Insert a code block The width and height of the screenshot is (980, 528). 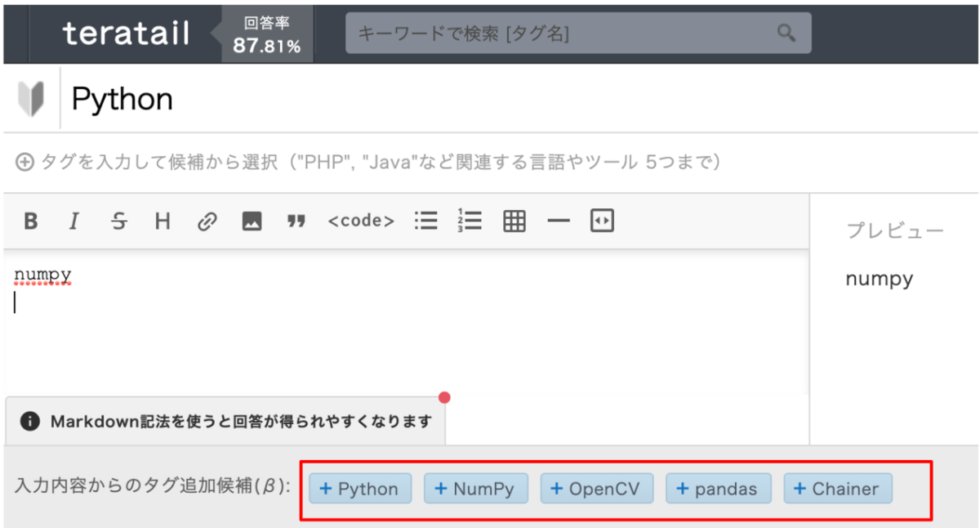361,221
